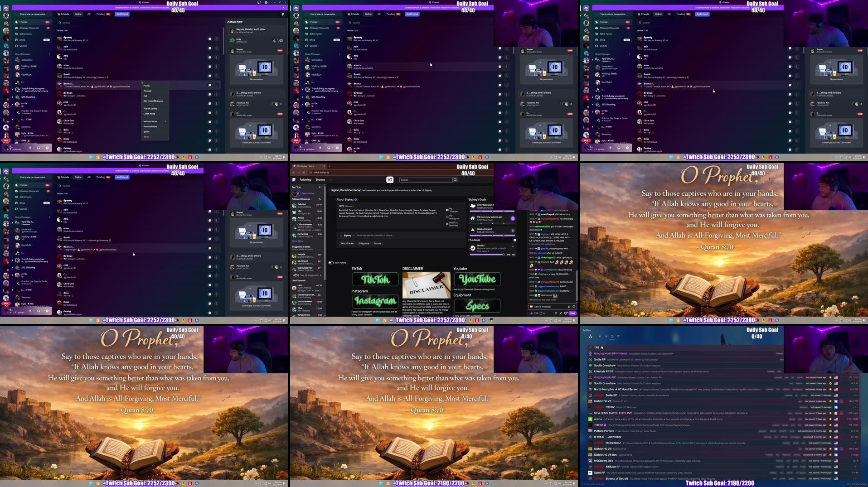Screen dimensions: 868x487
Task: Toggle deafen in Discord voice controls
Action: [38, 148]
